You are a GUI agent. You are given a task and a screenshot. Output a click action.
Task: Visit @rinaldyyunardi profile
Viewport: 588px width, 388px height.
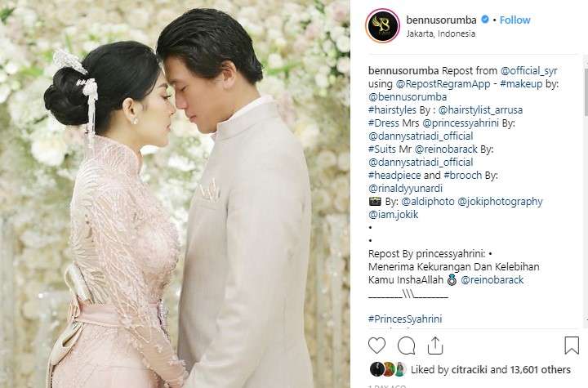coord(405,189)
